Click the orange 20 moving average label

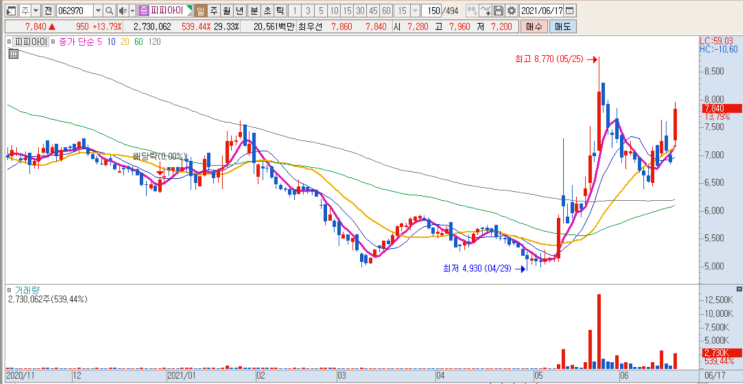tap(125, 42)
